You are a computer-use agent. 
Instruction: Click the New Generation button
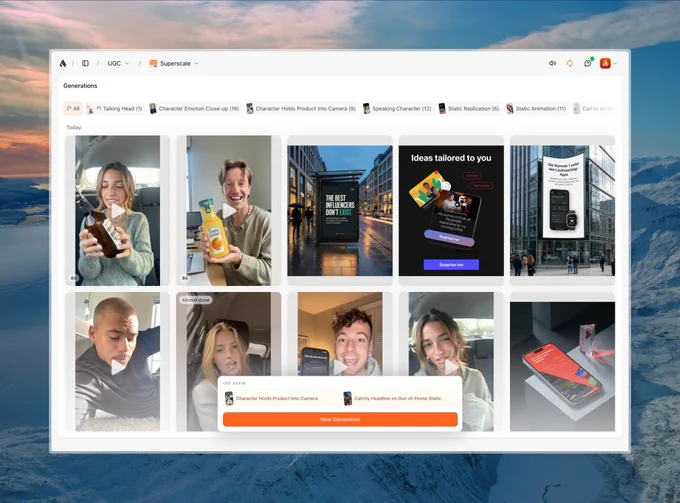(x=340, y=419)
